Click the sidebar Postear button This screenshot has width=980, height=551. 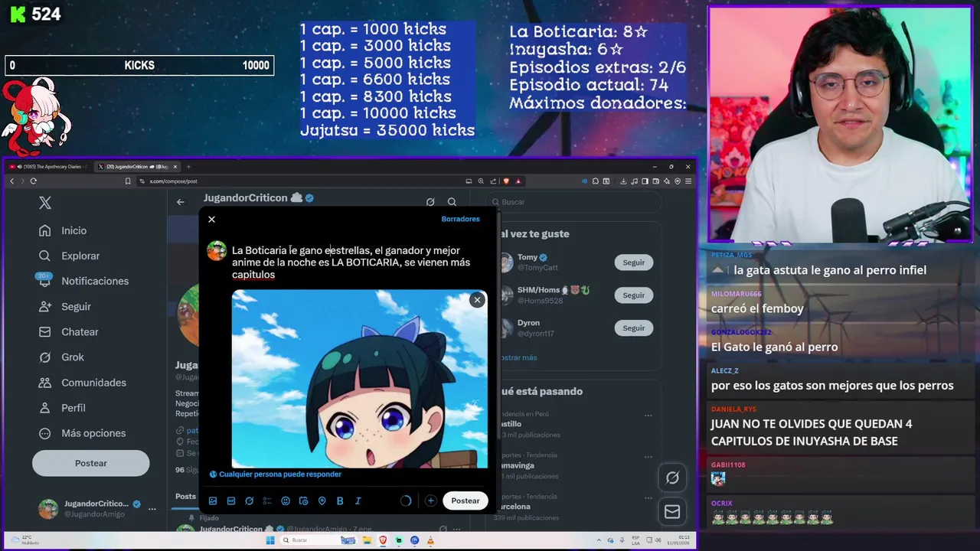click(90, 463)
